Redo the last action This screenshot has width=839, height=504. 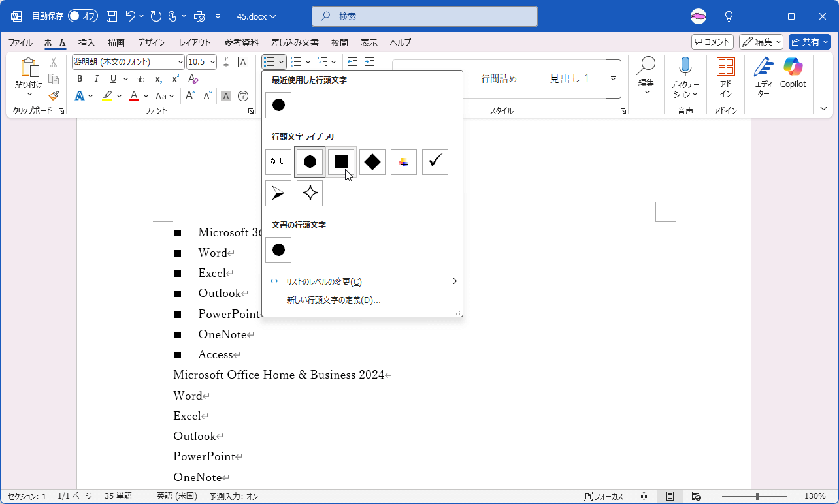click(156, 16)
